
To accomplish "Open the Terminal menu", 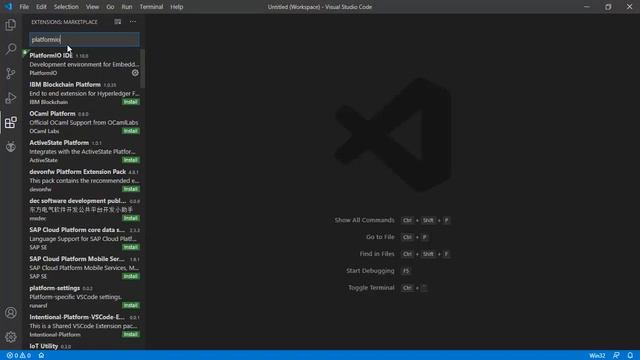I will click(151, 7).
